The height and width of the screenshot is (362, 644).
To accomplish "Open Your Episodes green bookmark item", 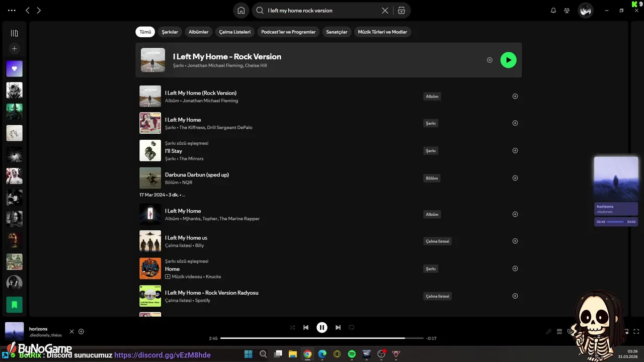I will click(x=14, y=304).
